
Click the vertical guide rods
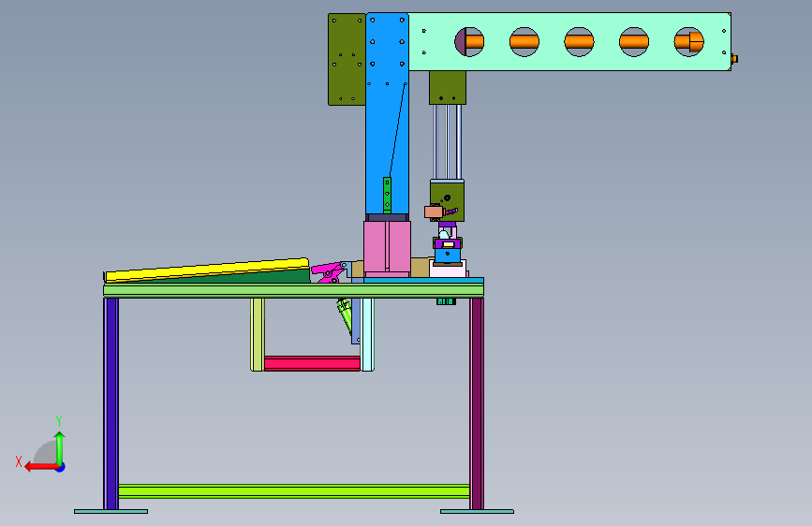[448, 142]
